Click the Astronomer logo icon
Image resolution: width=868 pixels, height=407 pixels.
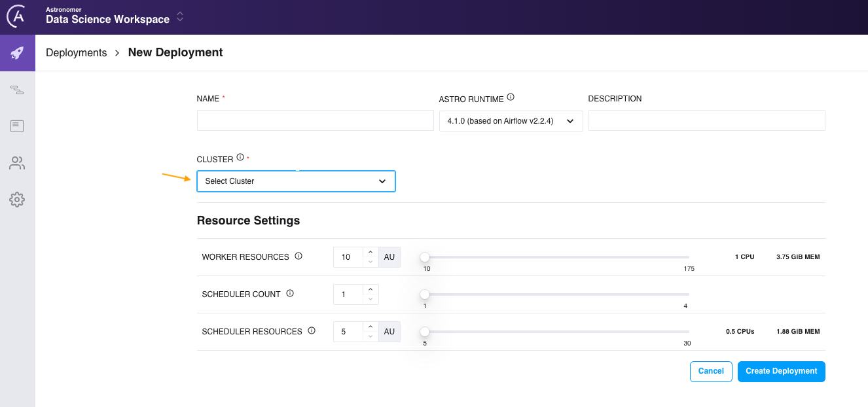[x=16, y=17]
